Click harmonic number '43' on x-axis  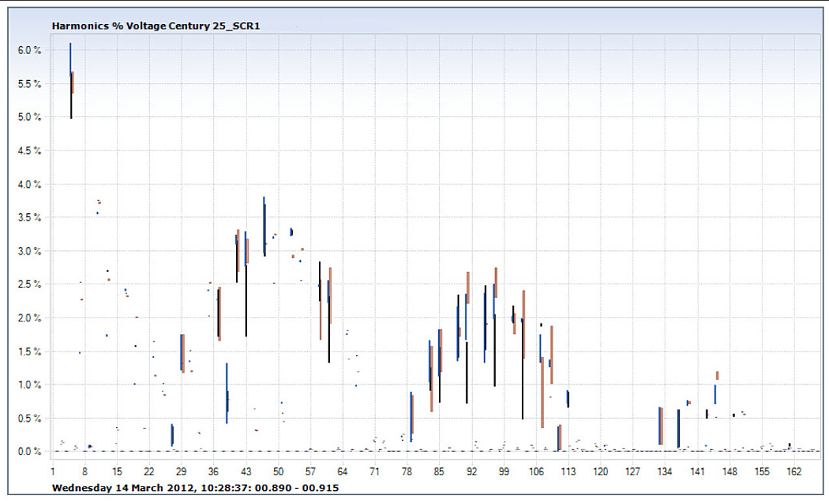[246, 471]
